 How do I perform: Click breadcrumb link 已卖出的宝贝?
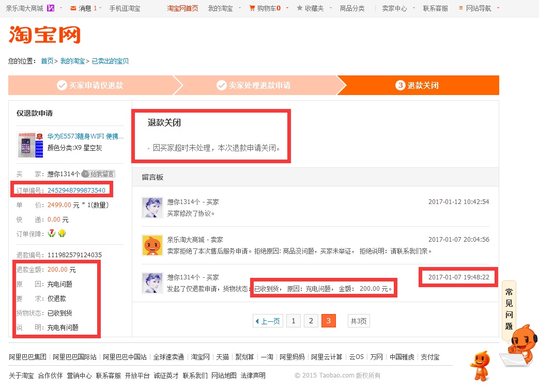pyautogui.click(x=111, y=61)
